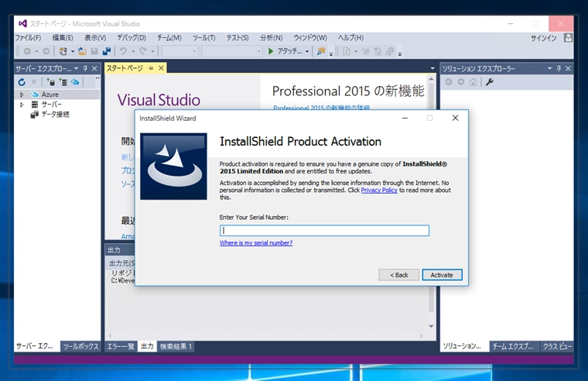
Task: Click the open file toolbar icon
Action: [x=82, y=51]
